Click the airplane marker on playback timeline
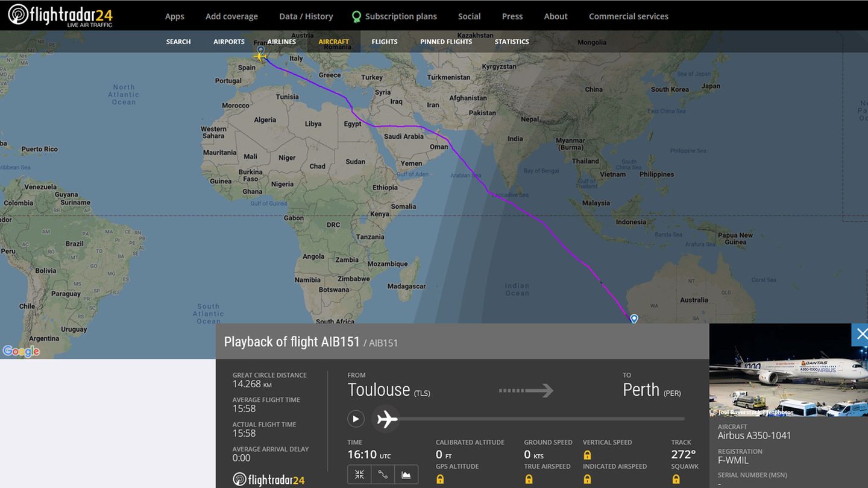Viewport: 868px width, 488px height. pyautogui.click(x=386, y=419)
